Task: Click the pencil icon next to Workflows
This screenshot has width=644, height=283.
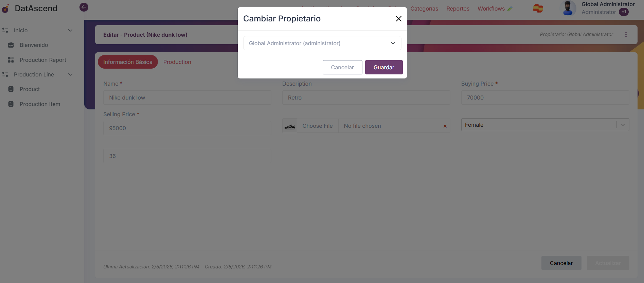Action: [x=509, y=8]
